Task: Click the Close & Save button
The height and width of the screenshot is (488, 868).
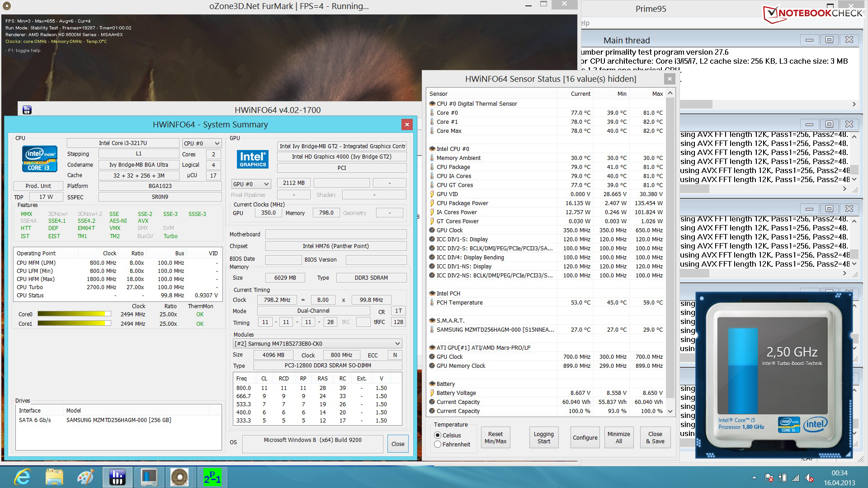Action: [x=655, y=437]
